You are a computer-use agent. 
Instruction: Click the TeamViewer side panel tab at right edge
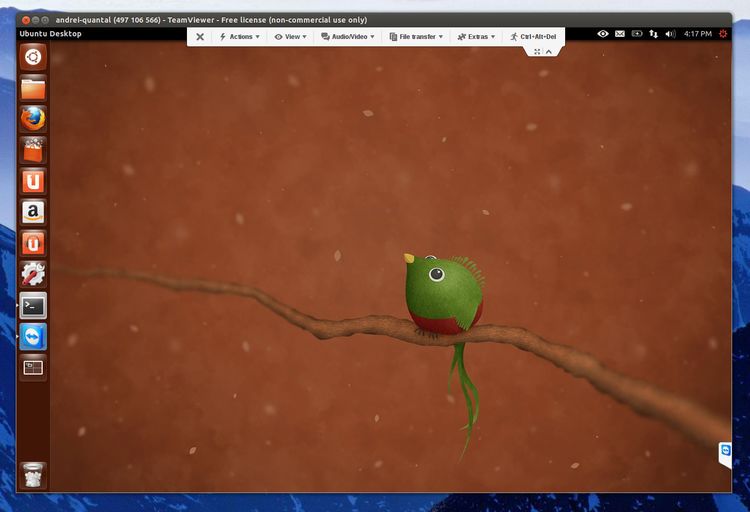point(725,454)
